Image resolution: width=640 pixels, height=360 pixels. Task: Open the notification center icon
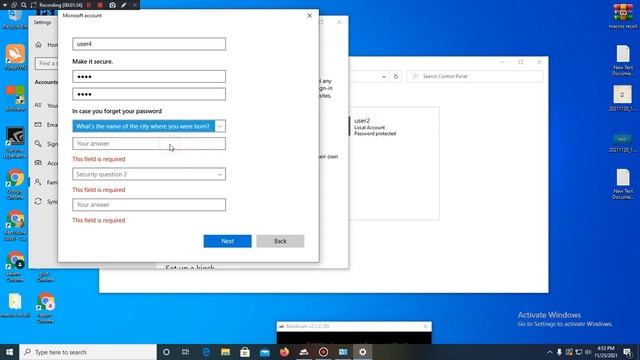click(x=627, y=352)
